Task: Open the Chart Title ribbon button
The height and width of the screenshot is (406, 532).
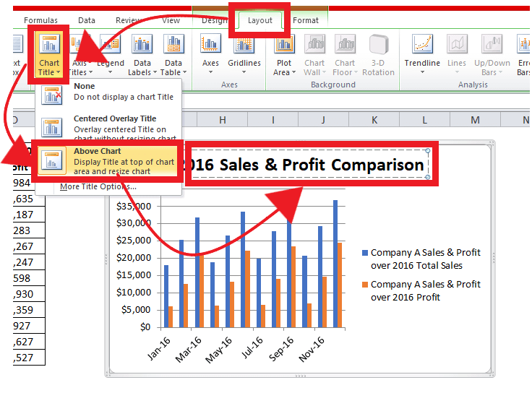Action: click(x=49, y=55)
